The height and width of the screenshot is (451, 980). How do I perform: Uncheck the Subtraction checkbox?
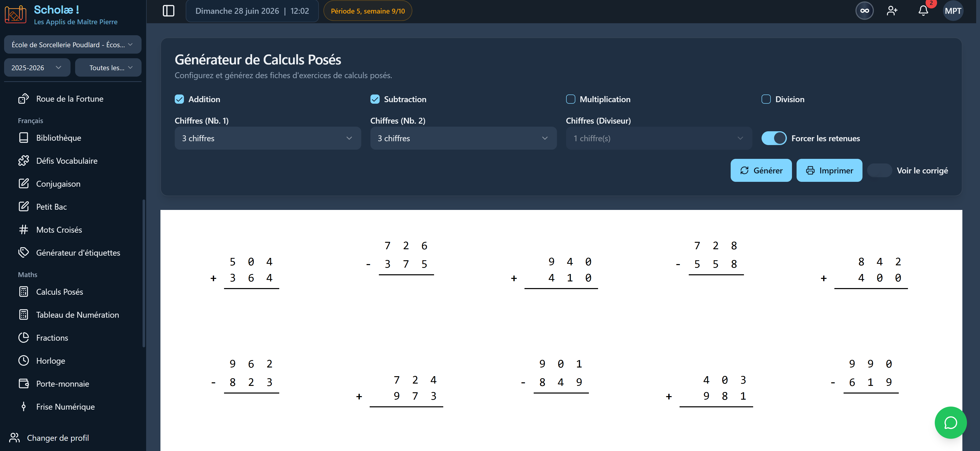[375, 99]
